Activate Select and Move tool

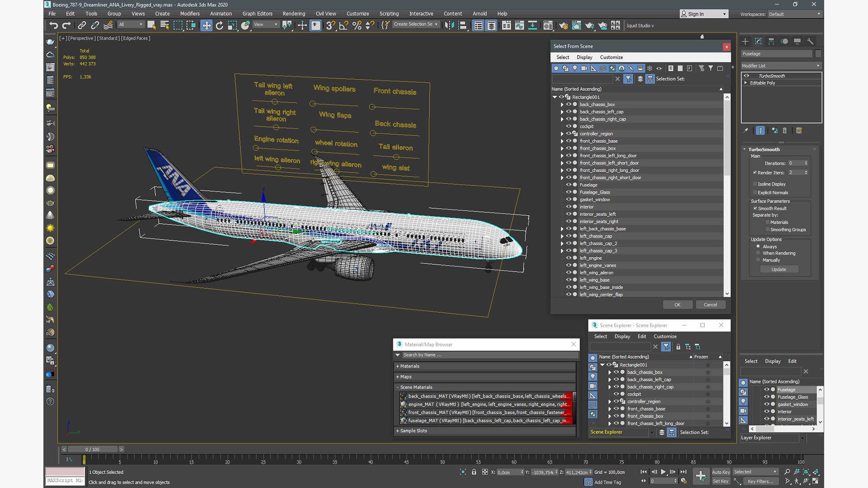pyautogui.click(x=206, y=25)
